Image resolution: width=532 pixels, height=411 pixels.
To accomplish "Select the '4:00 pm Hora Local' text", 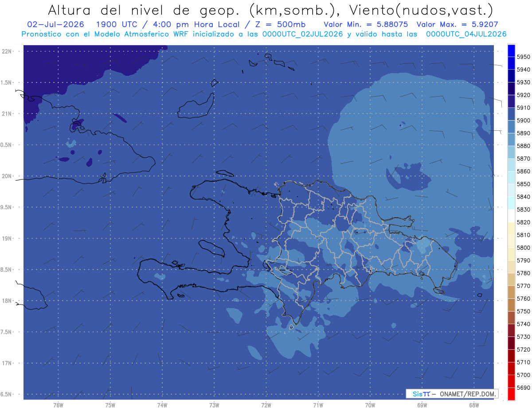I will click(x=197, y=24).
